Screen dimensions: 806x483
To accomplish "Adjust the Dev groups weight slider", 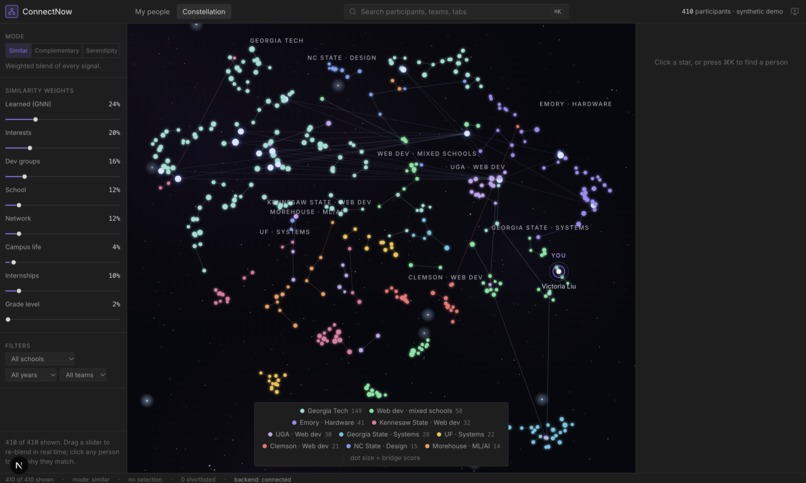I will 63,177.
